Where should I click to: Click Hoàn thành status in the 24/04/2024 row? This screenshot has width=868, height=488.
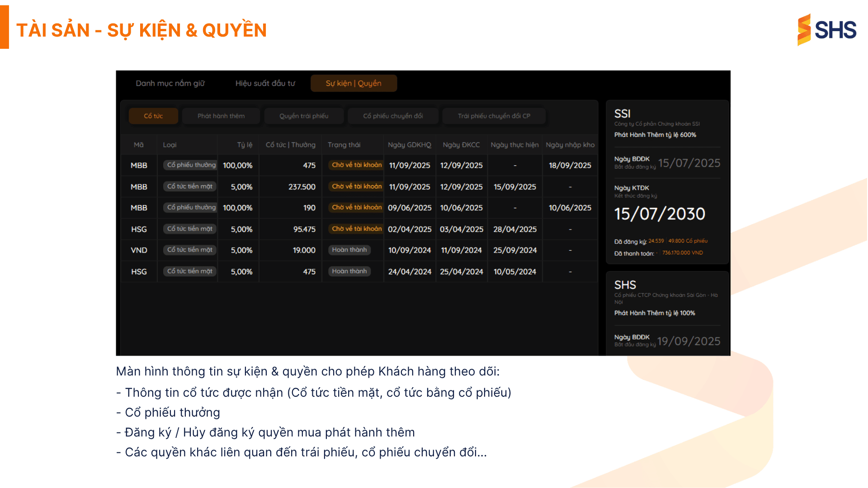click(x=349, y=271)
